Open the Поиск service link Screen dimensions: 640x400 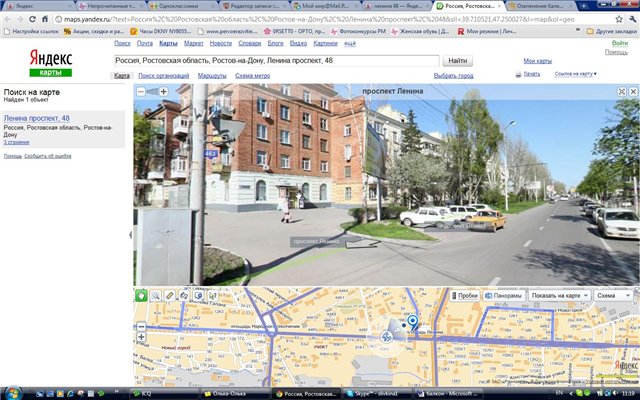[x=122, y=43]
